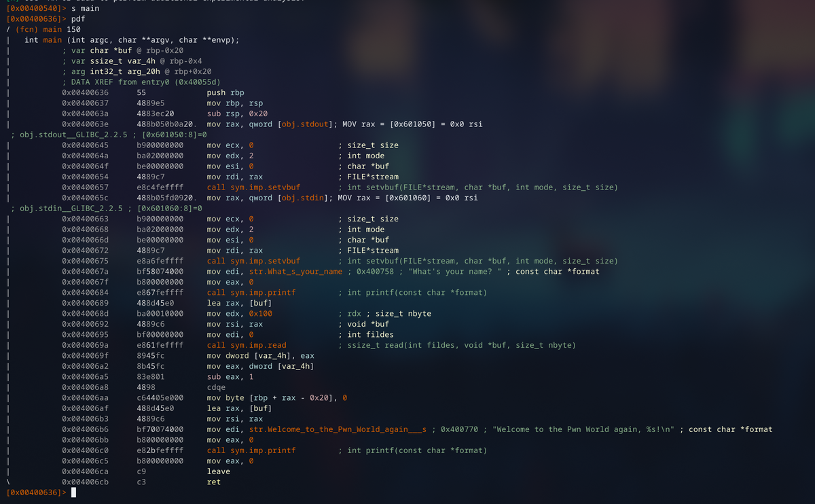Click the 'var ssize_t var_4h @ rbp-0x4' line
Viewport: 815px width, 504px height.
coord(132,61)
